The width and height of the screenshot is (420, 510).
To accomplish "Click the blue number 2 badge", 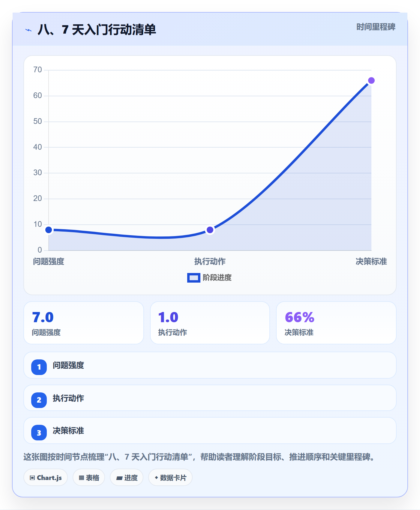I will click(x=39, y=400).
